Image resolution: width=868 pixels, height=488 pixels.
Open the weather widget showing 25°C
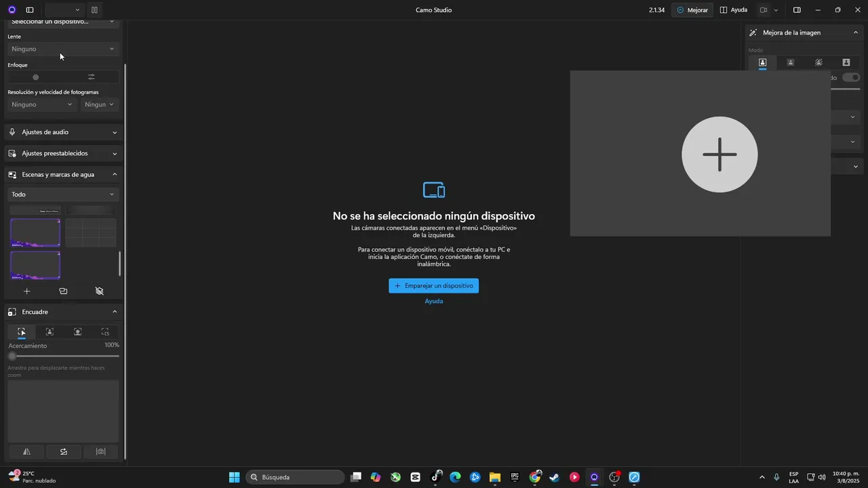pyautogui.click(x=32, y=477)
